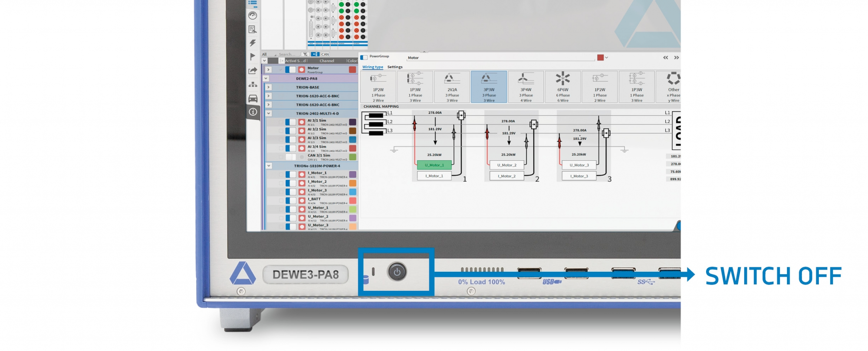This screenshot has height=351, width=868.
Task: Click the red record icon of AI 3/3 Sim
Action: (x=302, y=140)
